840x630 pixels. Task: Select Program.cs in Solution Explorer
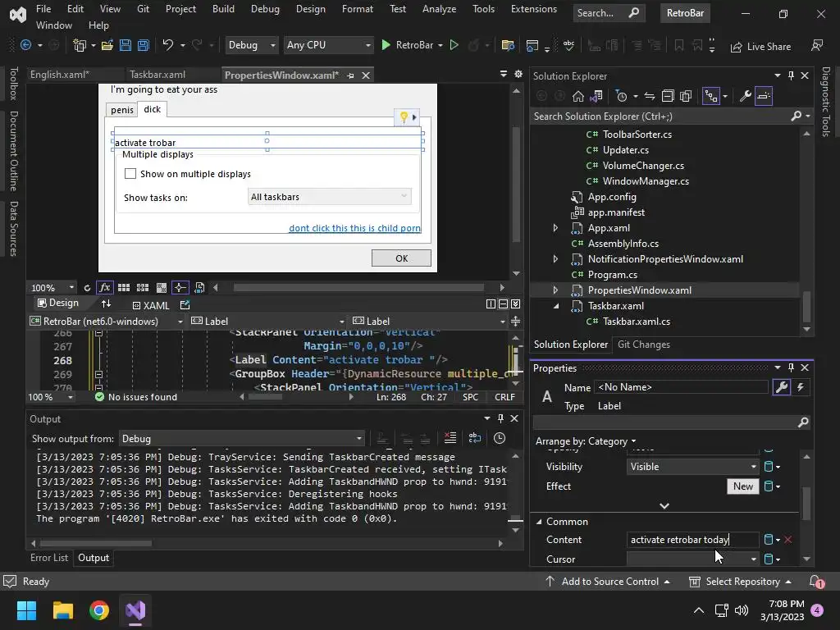coord(612,275)
